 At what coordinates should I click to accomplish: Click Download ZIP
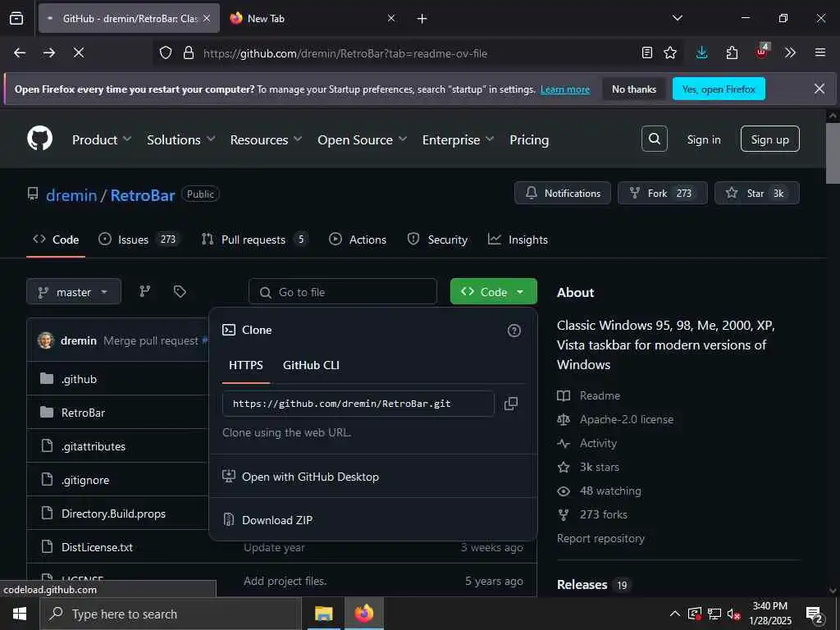pos(277,519)
